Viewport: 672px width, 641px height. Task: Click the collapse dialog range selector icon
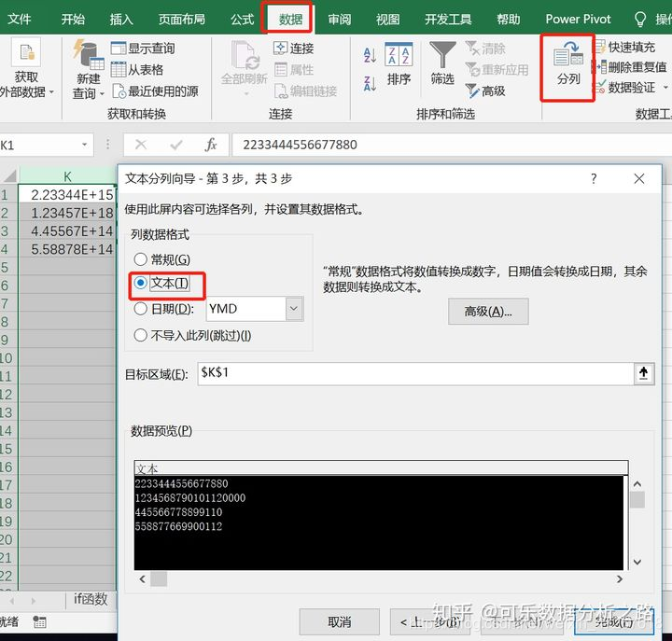coord(643,373)
